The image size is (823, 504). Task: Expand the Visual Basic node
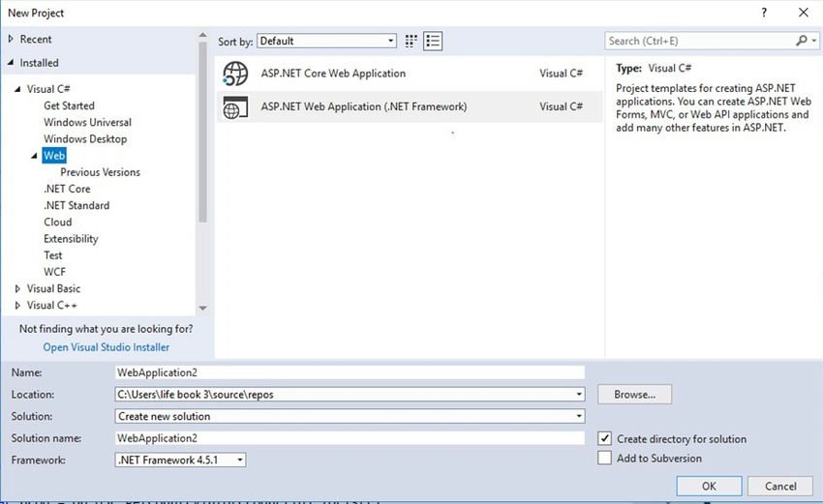pyautogui.click(x=17, y=288)
